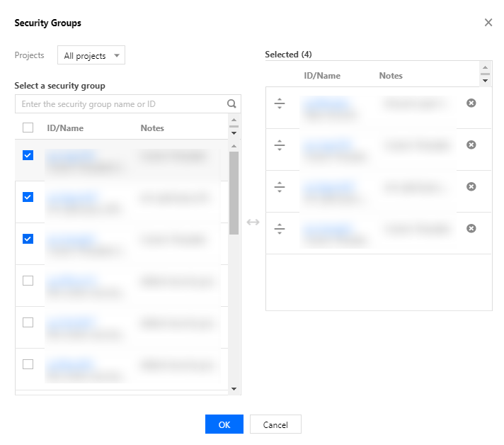Check the fourth security group checkbox
504x445 pixels.
click(28, 281)
